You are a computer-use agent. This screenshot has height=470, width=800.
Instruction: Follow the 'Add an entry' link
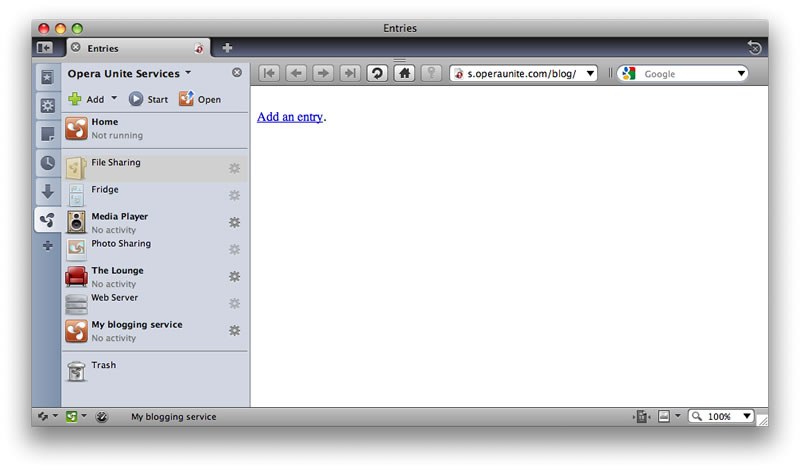290,117
